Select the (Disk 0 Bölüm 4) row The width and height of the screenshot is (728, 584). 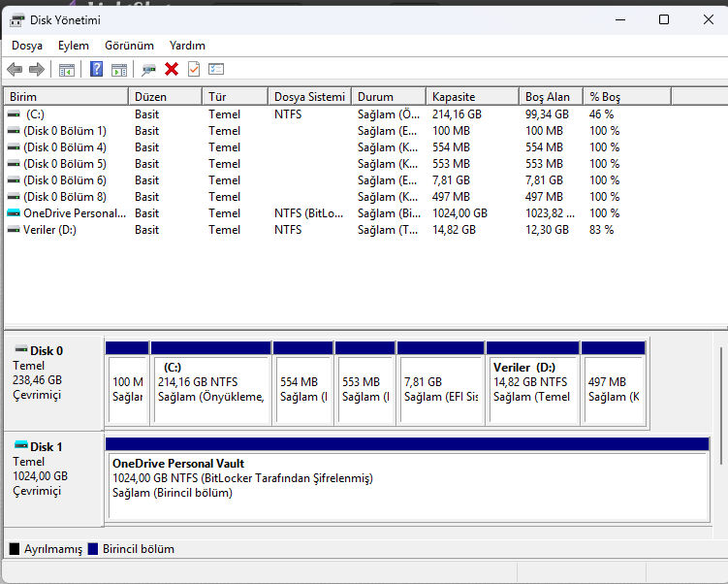pos(339,147)
